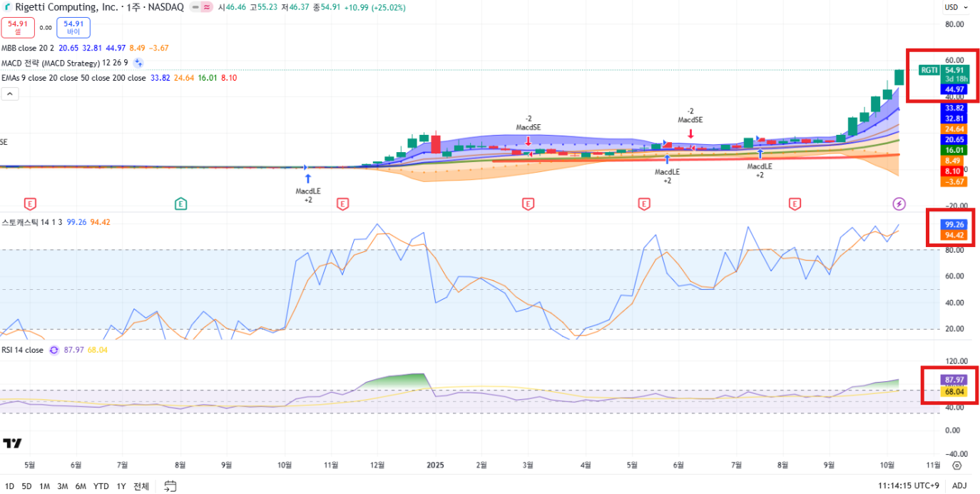
Task: Click the sparkle icon beside MACD Strategy
Action: pyautogui.click(x=139, y=63)
